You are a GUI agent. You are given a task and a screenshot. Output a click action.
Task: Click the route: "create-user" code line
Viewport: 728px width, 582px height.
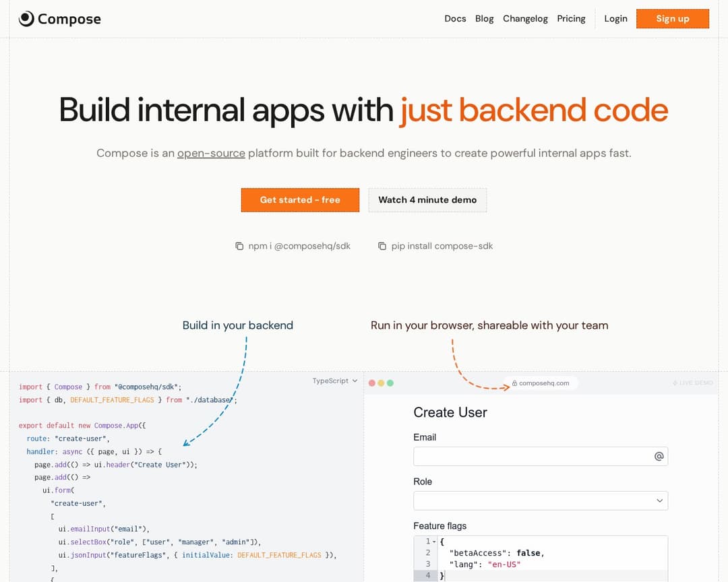[68, 439]
